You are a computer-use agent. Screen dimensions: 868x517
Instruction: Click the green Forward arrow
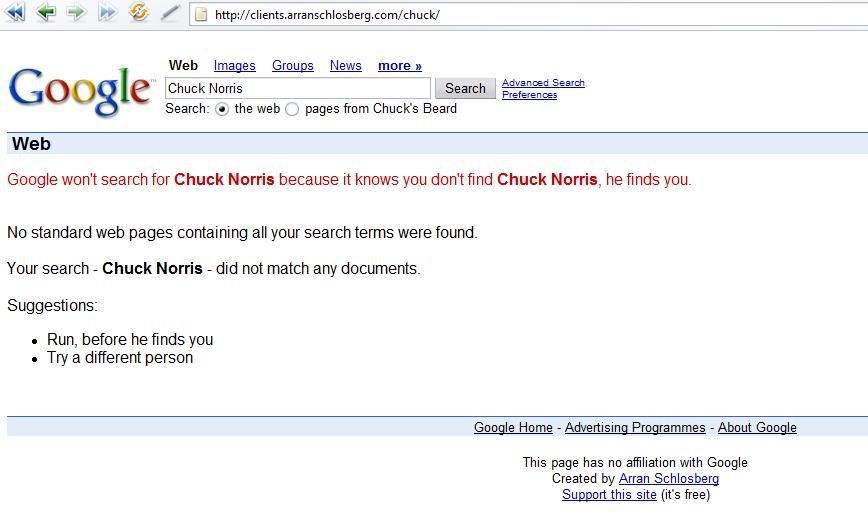(x=76, y=13)
